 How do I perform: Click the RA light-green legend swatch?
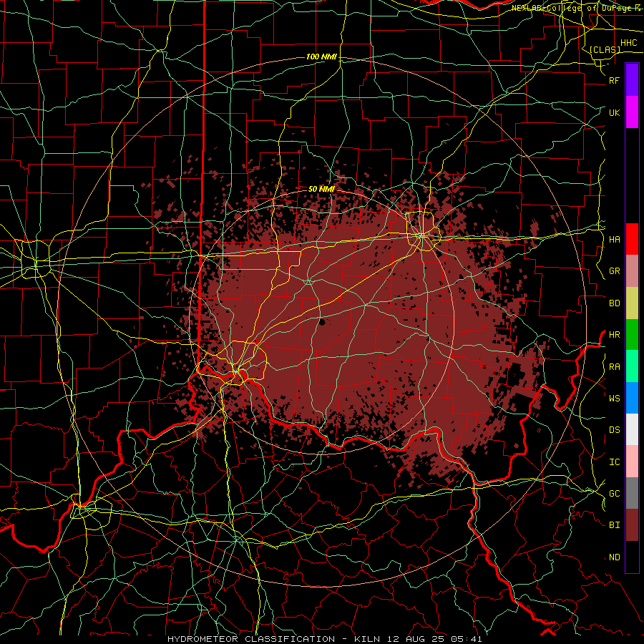tap(632, 366)
